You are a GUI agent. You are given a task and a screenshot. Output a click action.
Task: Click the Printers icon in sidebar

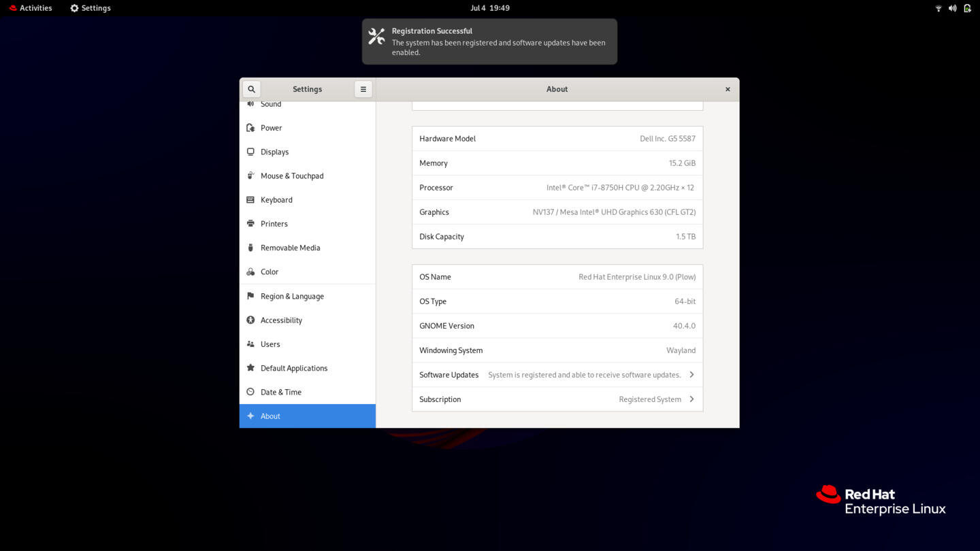(x=250, y=224)
